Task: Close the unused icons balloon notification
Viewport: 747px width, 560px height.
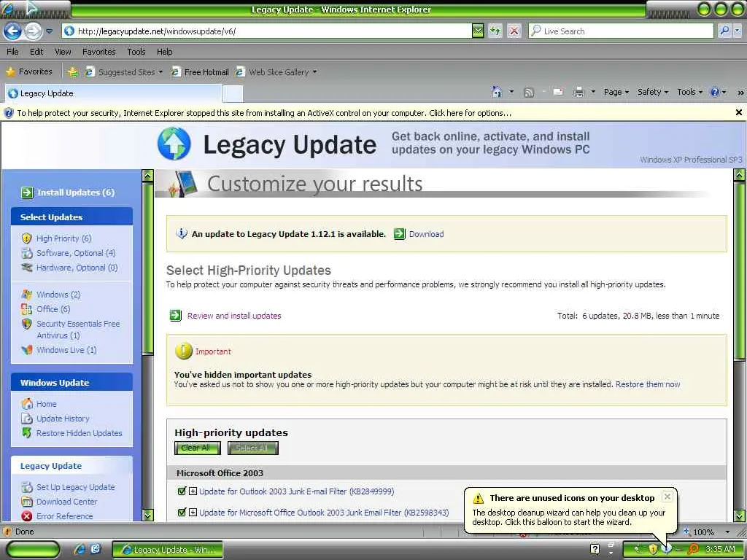Action: click(667, 497)
